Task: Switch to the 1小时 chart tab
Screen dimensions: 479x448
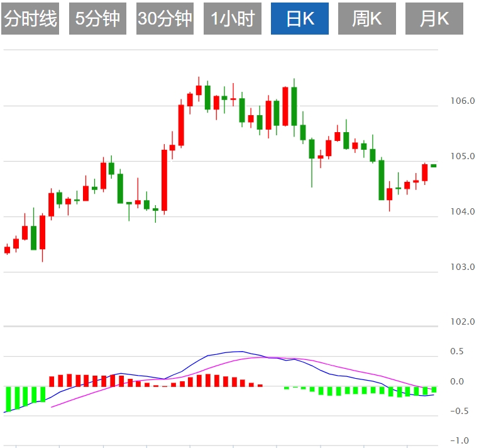Action: 233,18
